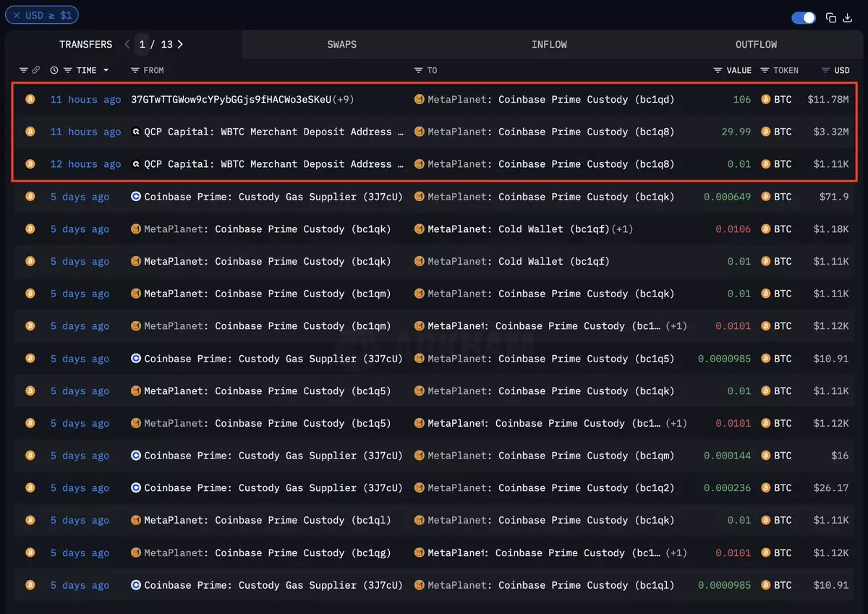Click the filter icon beside the link icon
The width and height of the screenshot is (868, 614).
click(x=23, y=70)
